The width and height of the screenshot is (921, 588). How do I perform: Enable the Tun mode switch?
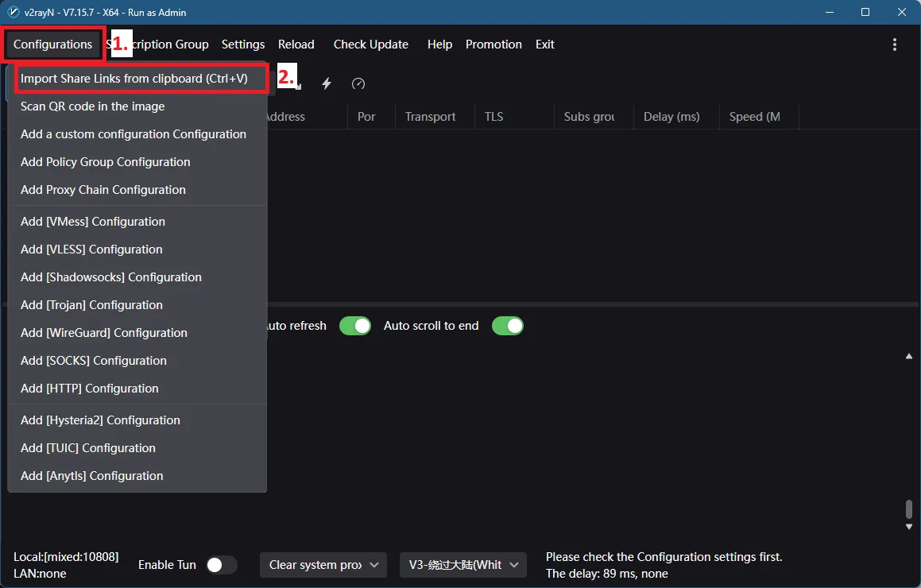[222, 565]
